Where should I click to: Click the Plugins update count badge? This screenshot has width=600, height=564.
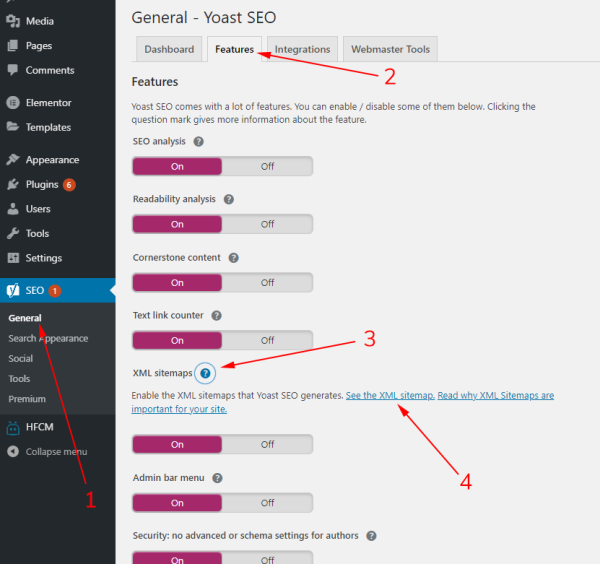coord(69,185)
